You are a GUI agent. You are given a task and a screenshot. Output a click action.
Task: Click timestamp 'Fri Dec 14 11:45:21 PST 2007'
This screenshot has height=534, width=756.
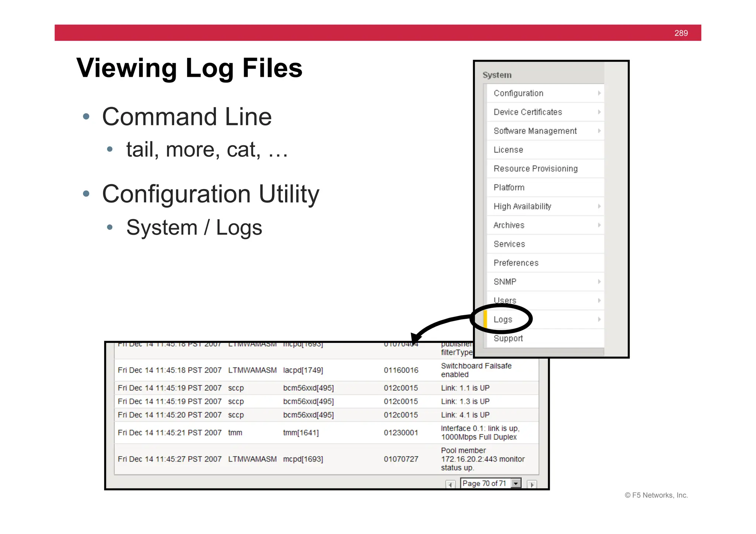[x=169, y=433]
